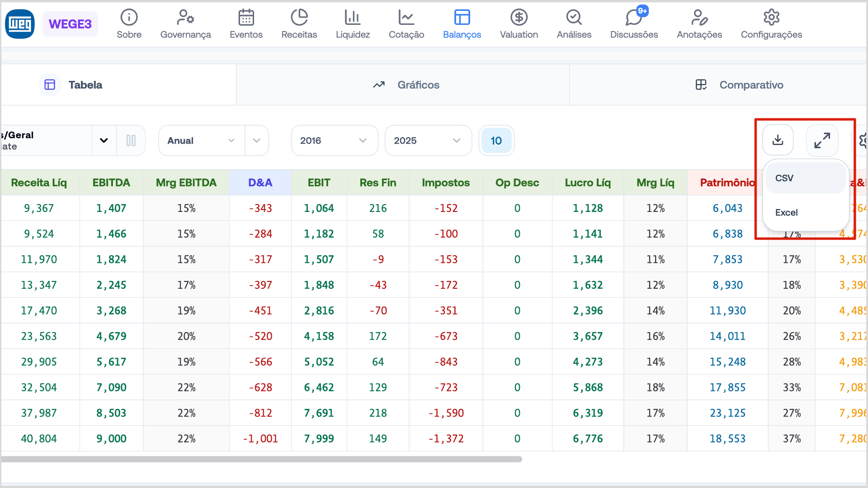Open the Governança section icon

click(x=185, y=18)
